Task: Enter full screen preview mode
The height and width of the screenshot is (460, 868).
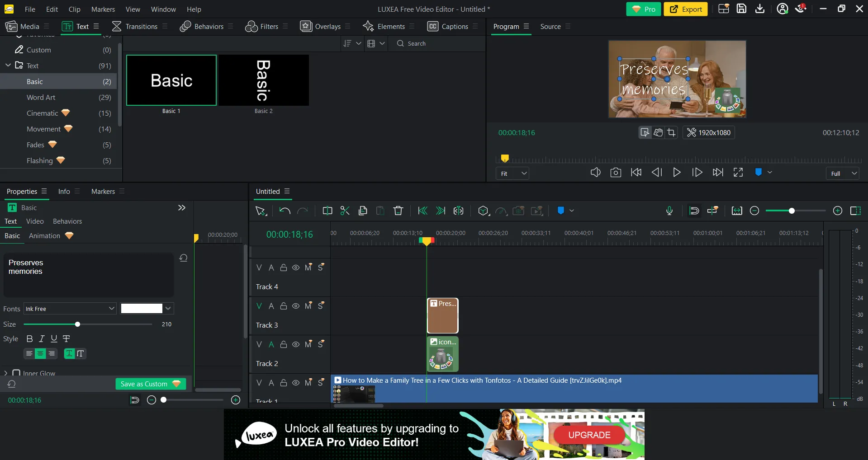Action: click(x=738, y=172)
